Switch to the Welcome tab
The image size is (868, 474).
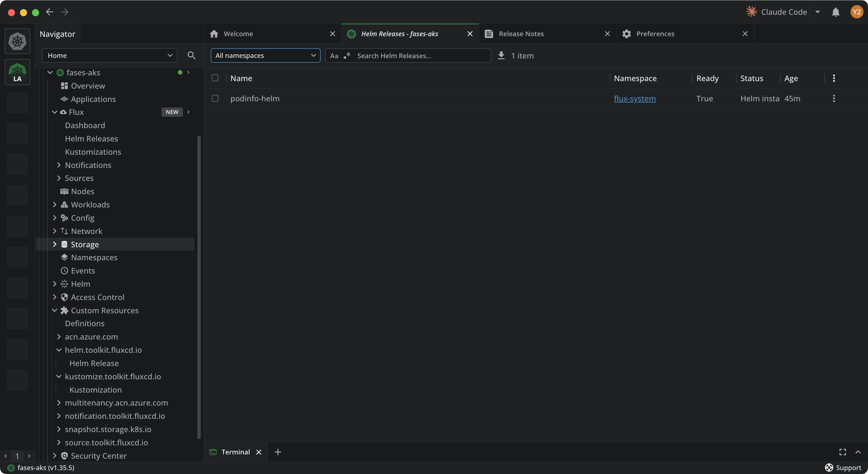pos(272,34)
